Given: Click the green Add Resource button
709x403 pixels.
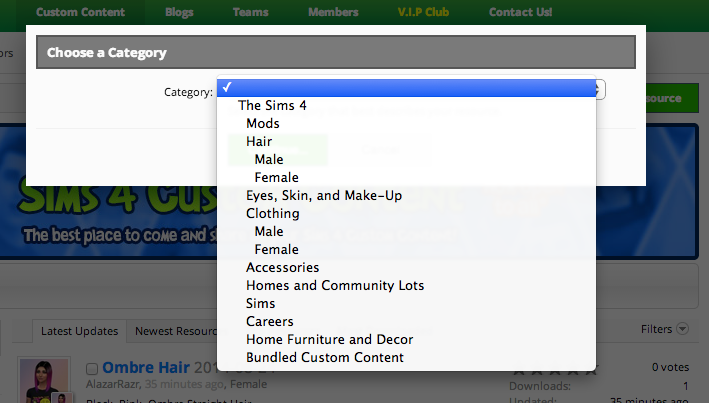Looking at the screenshot, I should click(670, 98).
